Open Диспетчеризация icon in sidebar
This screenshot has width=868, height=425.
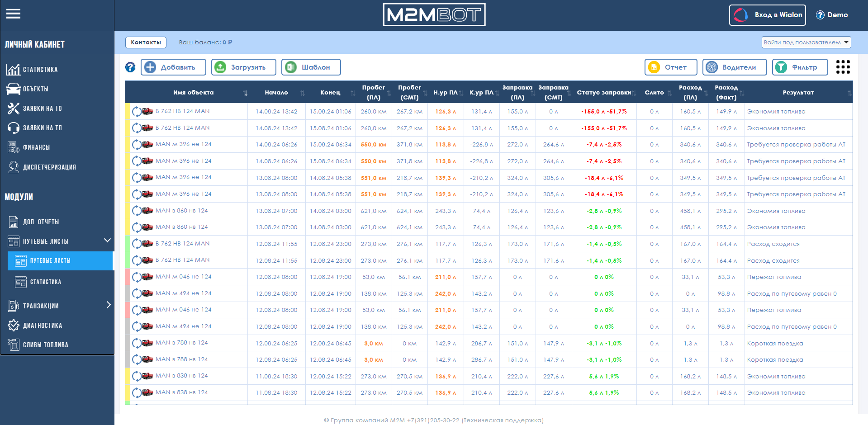[x=14, y=167]
